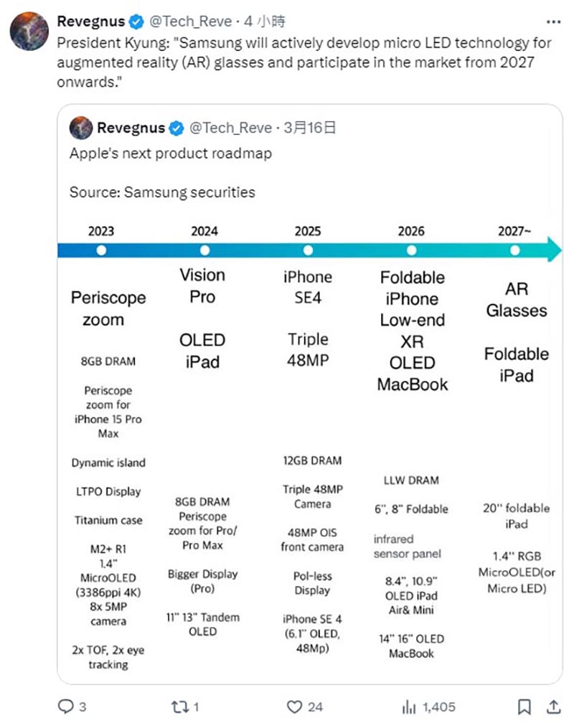Screen dimensions: 574x728
Task: Like the tweet with the heart icon
Action: tap(294, 706)
